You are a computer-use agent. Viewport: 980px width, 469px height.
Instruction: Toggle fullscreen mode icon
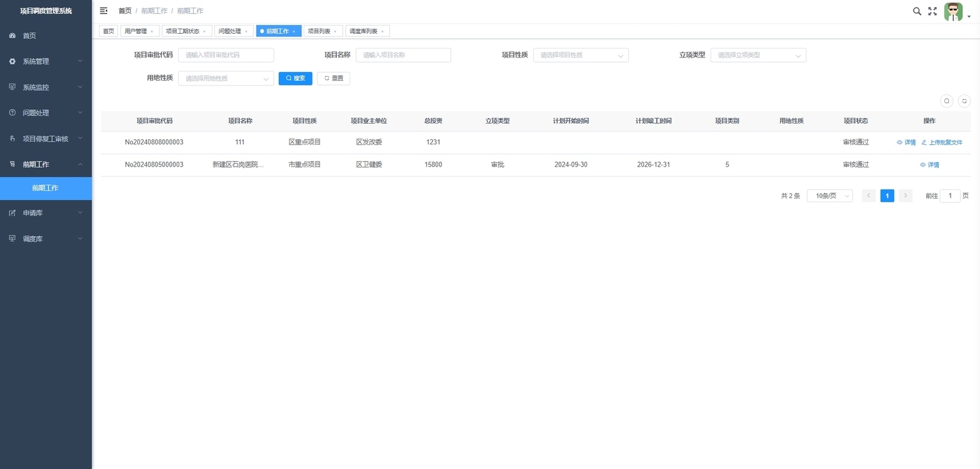pyautogui.click(x=932, y=11)
